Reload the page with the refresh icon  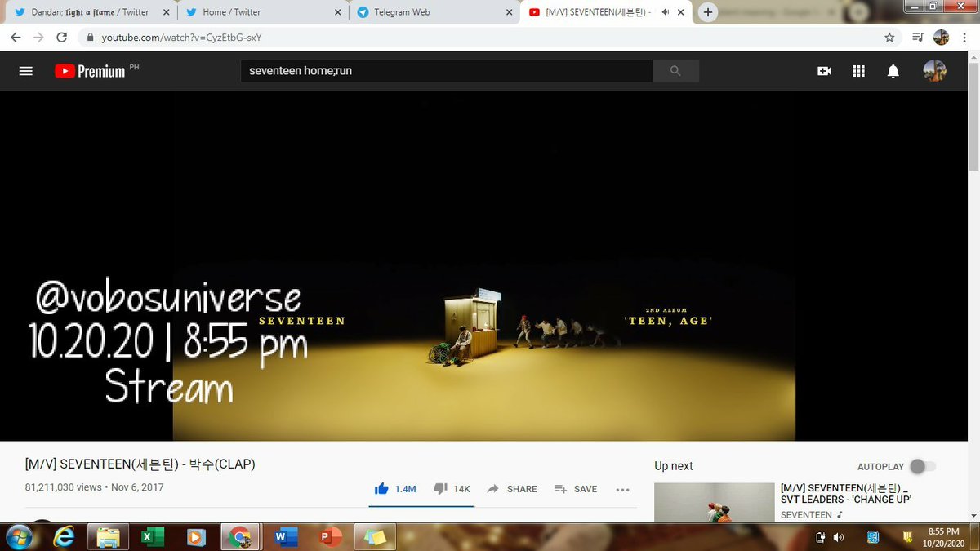[61, 38]
